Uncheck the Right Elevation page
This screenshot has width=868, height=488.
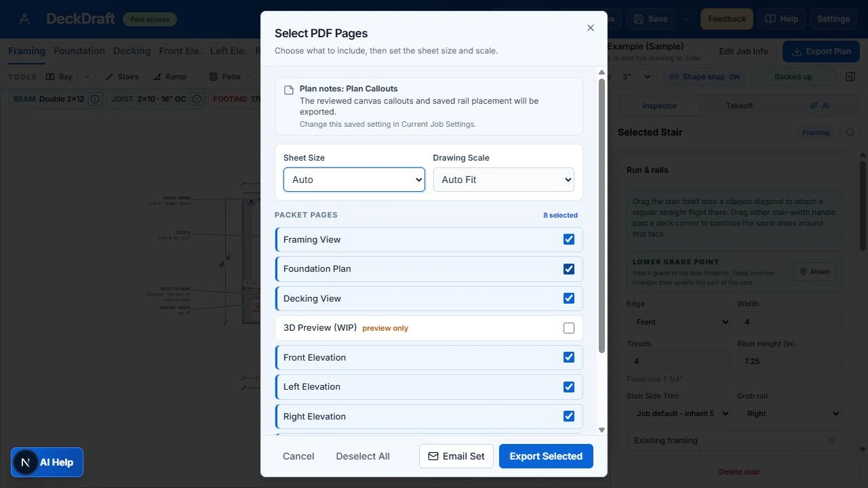(x=569, y=416)
